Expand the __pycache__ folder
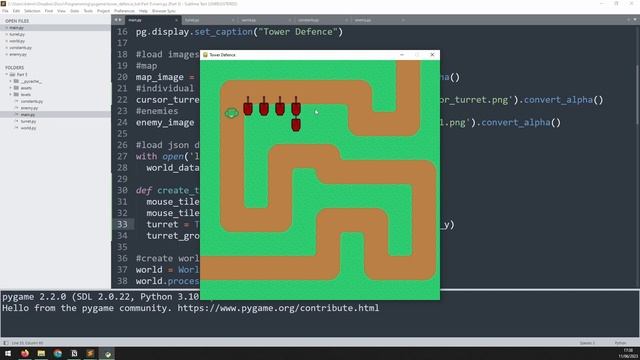Image resolution: width=640 pixels, height=360 pixels. click(11, 81)
